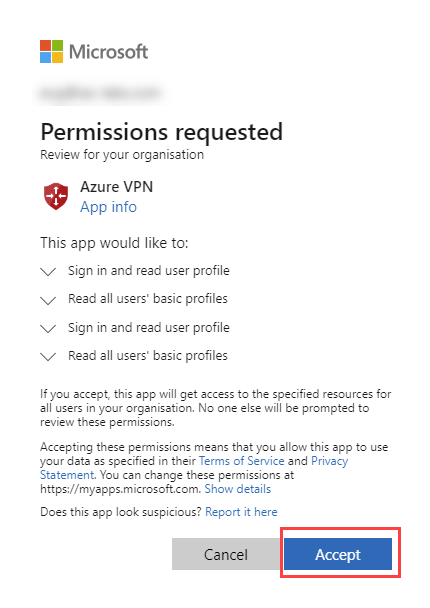Click the Report it here link
Viewport: 430px width, 608px height.
tap(241, 512)
